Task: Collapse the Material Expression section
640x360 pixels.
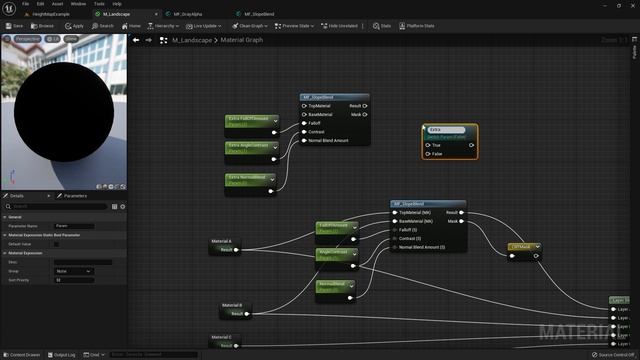Action: coord(4,253)
